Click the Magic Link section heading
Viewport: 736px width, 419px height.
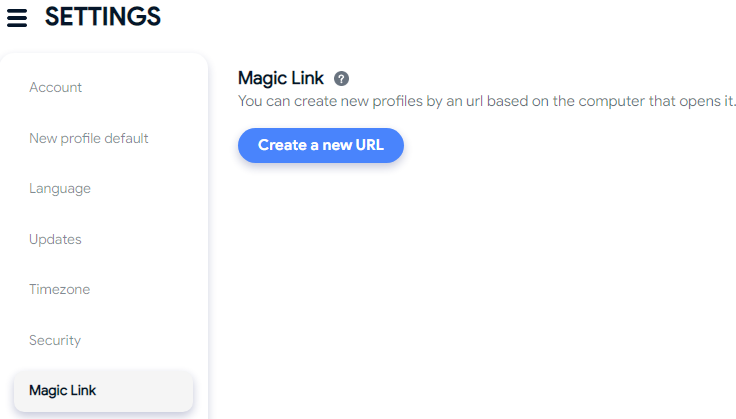click(281, 78)
